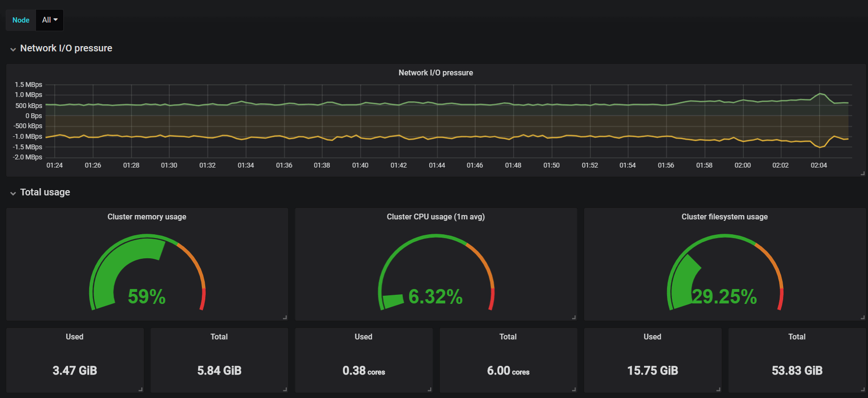Click the resize handle of Network I/O graph panel

pos(862,173)
